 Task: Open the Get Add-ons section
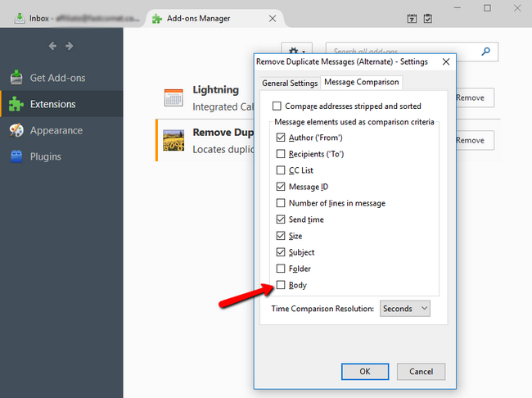click(61, 78)
